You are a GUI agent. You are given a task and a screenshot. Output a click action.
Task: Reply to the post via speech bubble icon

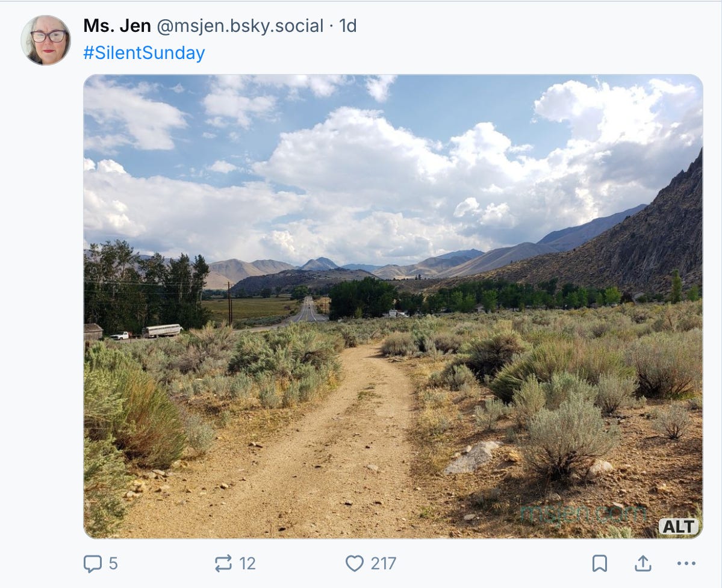click(92, 565)
